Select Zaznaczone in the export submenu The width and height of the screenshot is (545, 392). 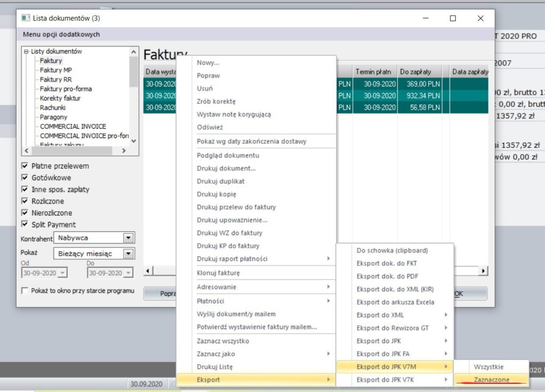[x=491, y=380]
